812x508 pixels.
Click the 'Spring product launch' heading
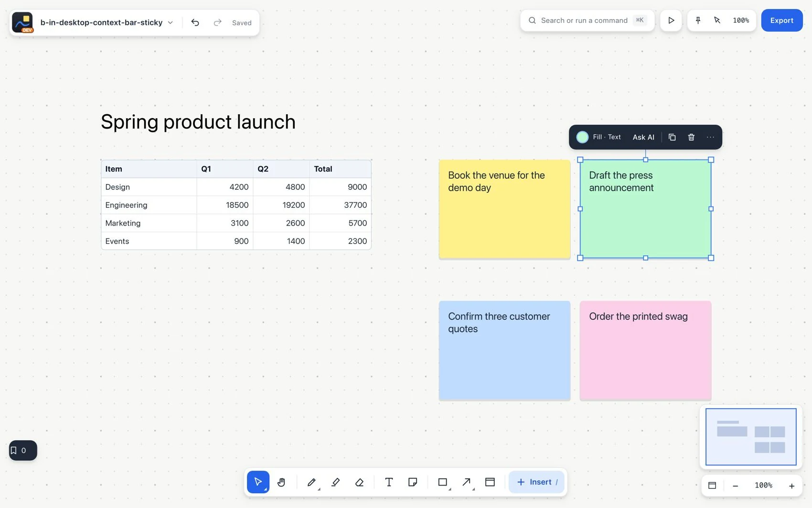point(198,122)
